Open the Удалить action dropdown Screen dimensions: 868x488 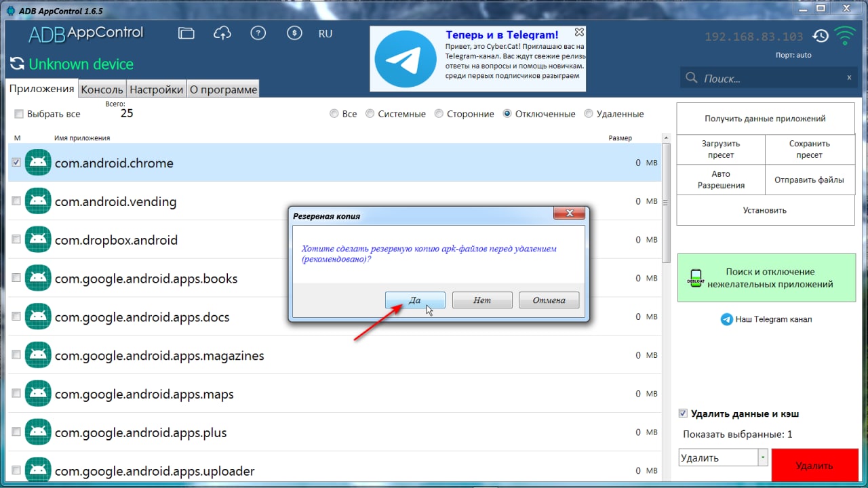[x=763, y=457]
